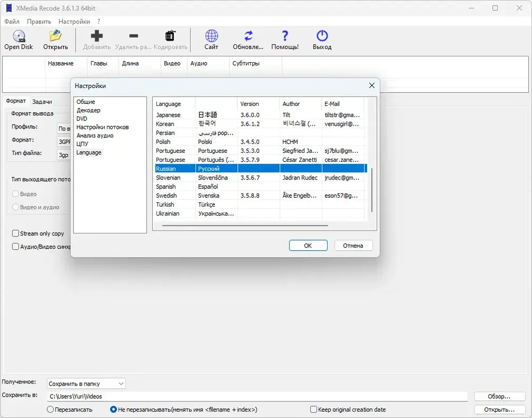The width and height of the screenshot is (532, 418).
Task: Select the Swedish Svenska row
Action: coord(261,195)
